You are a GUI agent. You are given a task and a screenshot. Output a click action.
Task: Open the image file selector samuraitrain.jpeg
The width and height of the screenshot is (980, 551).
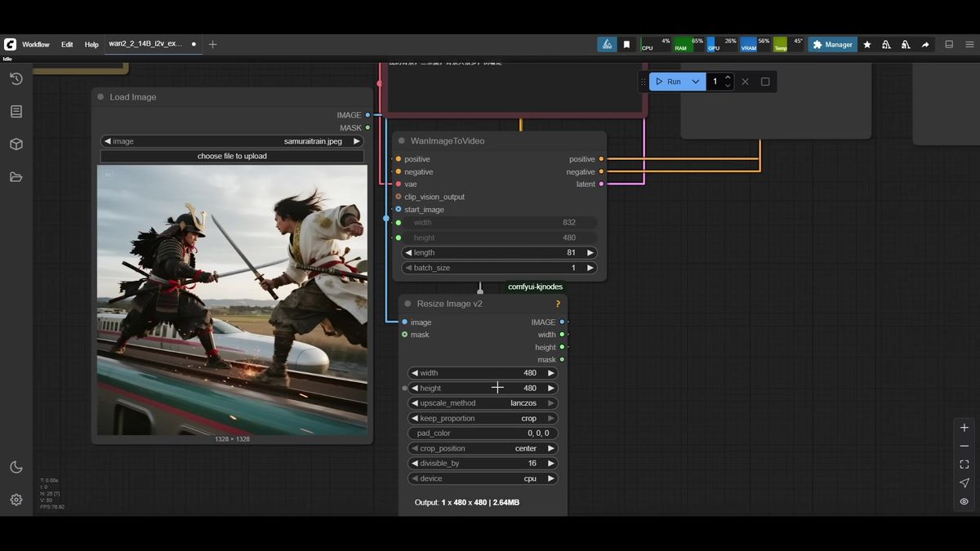[233, 141]
